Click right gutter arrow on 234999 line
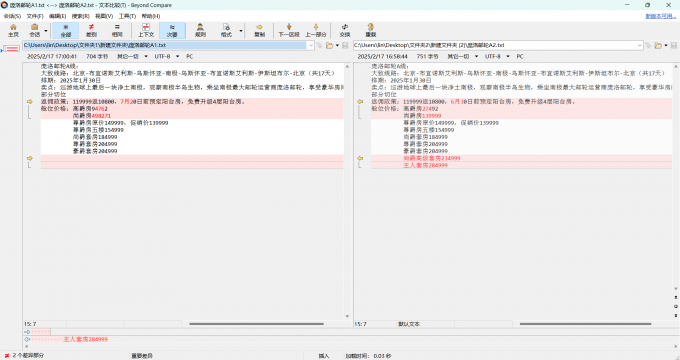 pyautogui.click(x=360, y=158)
